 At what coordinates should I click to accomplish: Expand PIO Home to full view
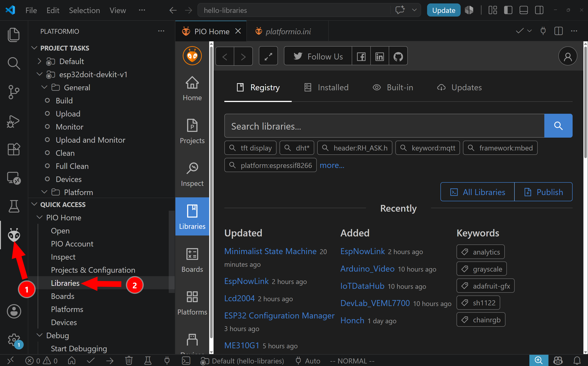pos(268,56)
